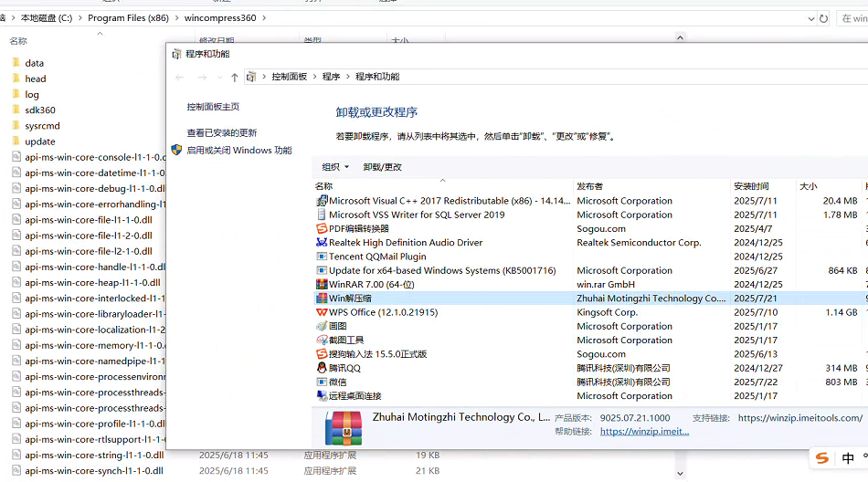The width and height of the screenshot is (868, 482).
Task: Select api-ms-win-core-heap-l1-1-0.dll file
Action: pos(92,283)
